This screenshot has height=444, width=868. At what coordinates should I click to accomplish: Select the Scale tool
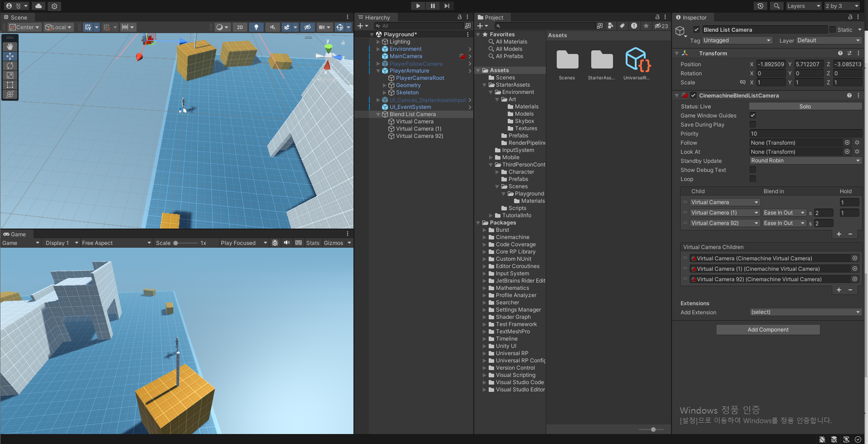[10, 75]
